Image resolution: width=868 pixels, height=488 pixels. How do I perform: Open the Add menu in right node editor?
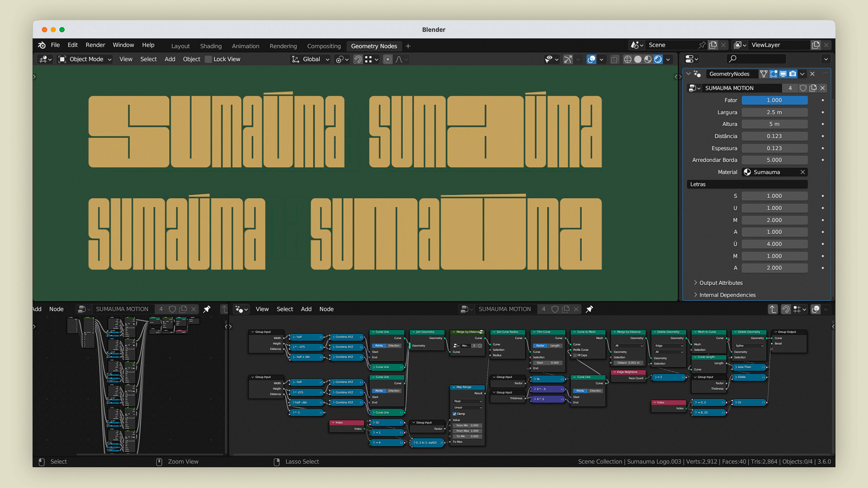pyautogui.click(x=306, y=310)
